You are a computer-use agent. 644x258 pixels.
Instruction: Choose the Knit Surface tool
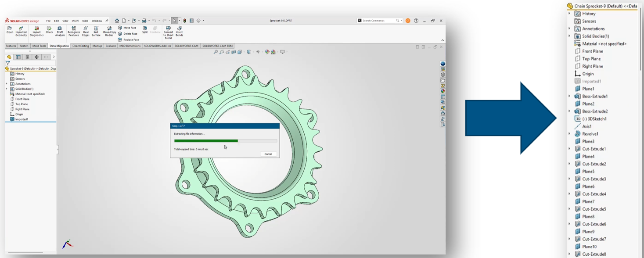[96, 31]
